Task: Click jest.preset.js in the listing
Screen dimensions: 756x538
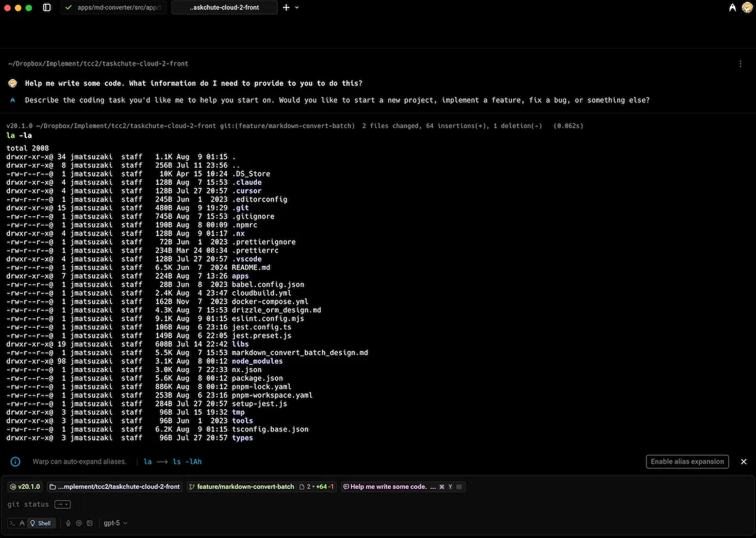Action: [x=261, y=336]
